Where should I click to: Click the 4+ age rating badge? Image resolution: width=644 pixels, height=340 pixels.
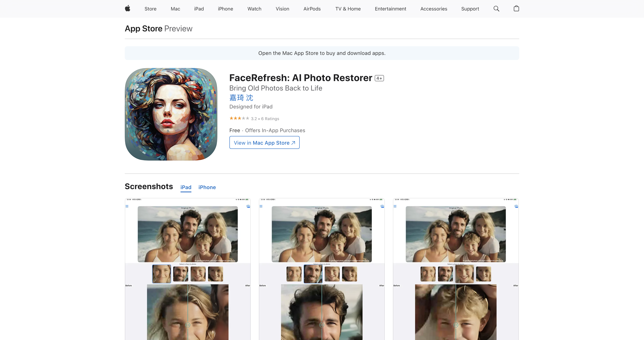tap(379, 78)
